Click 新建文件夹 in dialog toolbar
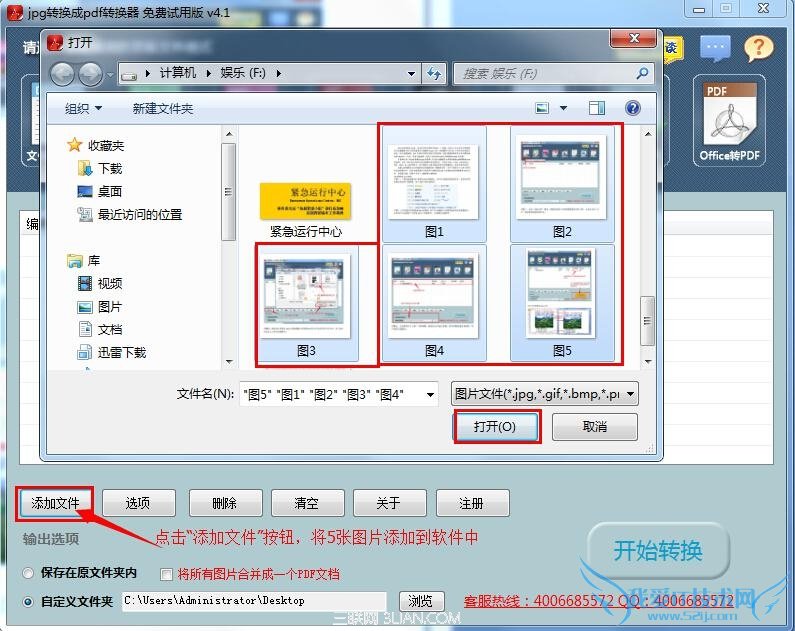Image resolution: width=795 pixels, height=631 pixels. (x=163, y=108)
